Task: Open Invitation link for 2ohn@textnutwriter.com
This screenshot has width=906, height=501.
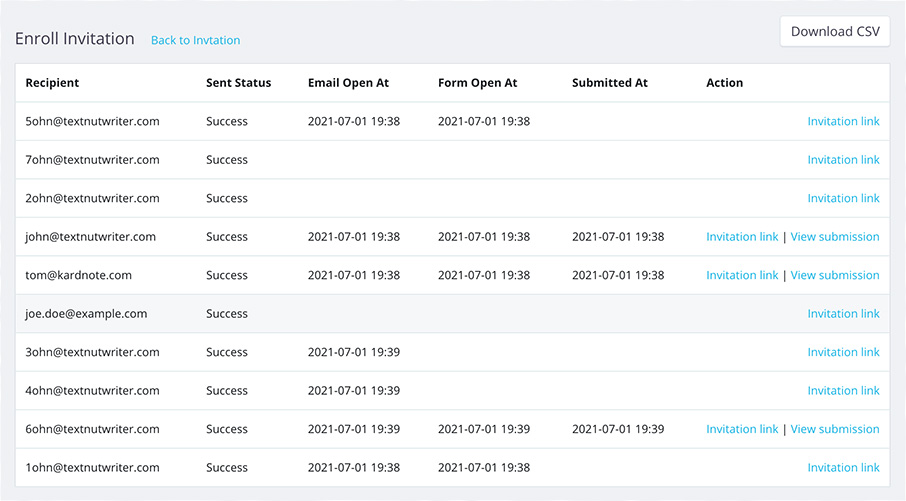Action: pos(843,198)
